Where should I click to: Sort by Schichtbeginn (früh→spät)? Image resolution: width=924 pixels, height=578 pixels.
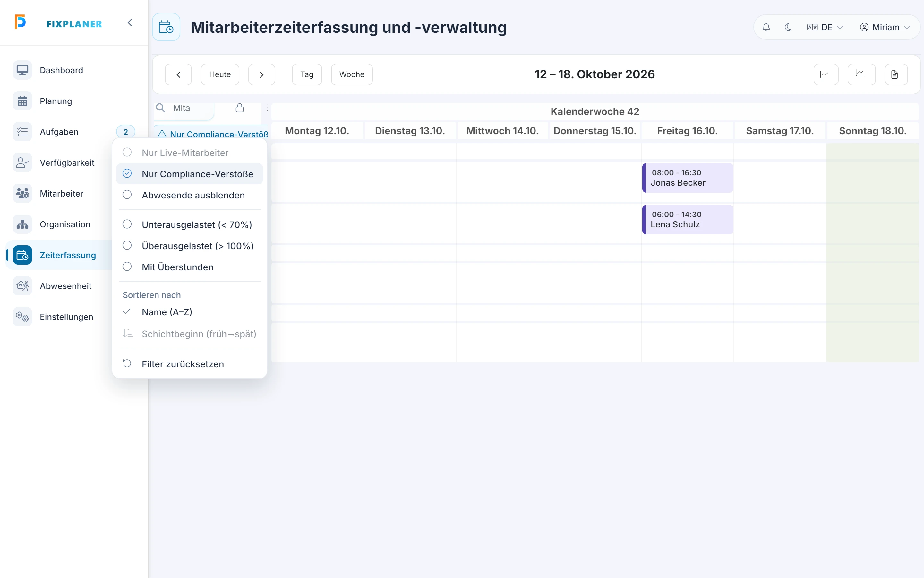[x=189, y=334]
